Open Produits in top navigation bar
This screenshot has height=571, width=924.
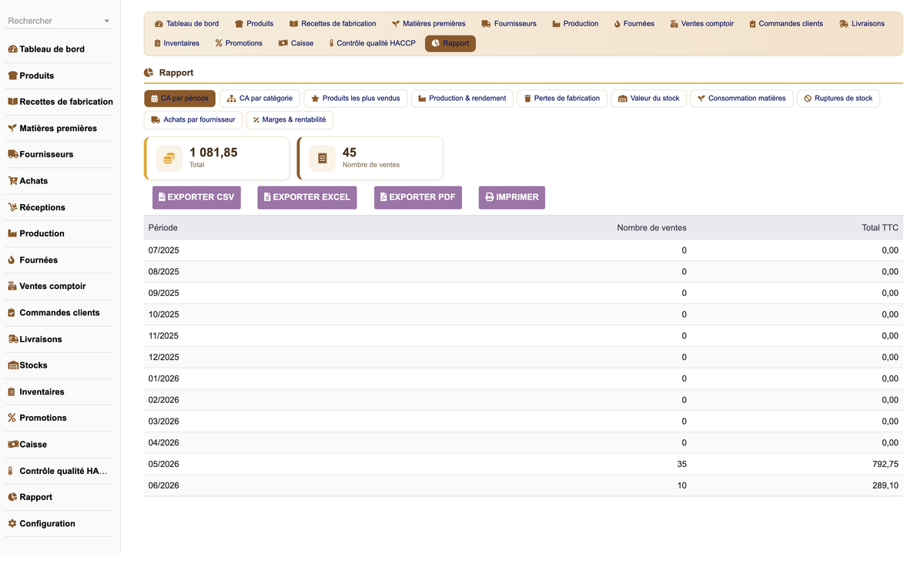coord(254,24)
